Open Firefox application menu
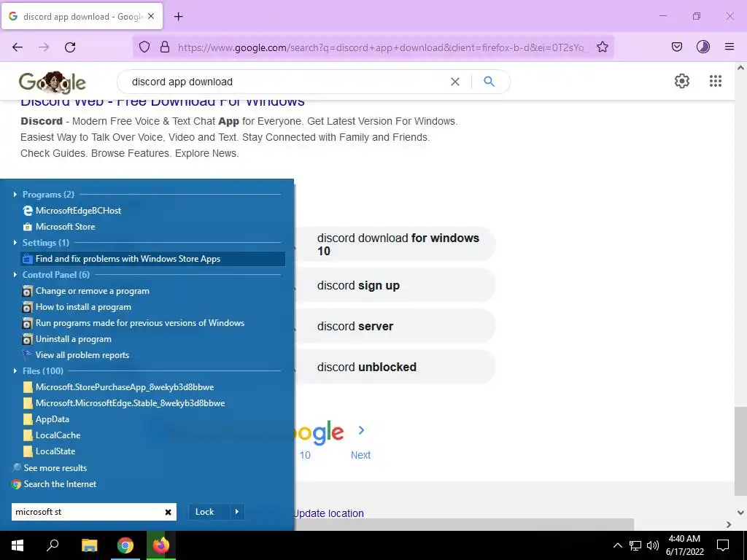 (x=729, y=47)
